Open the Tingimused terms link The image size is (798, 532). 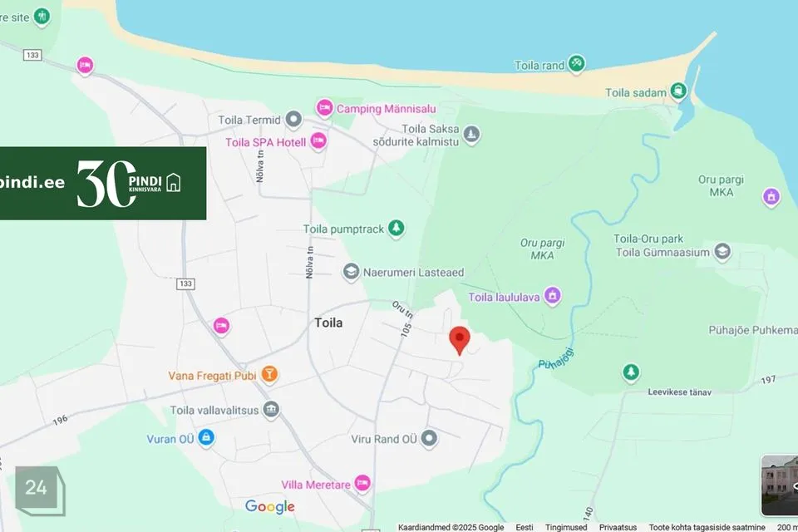(x=566, y=527)
